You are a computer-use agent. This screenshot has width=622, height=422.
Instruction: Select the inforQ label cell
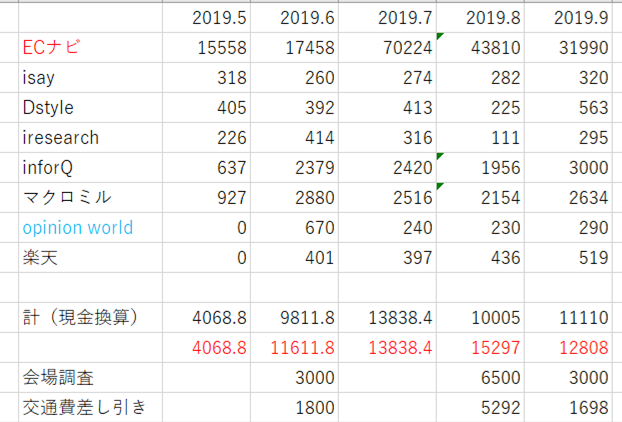point(90,168)
